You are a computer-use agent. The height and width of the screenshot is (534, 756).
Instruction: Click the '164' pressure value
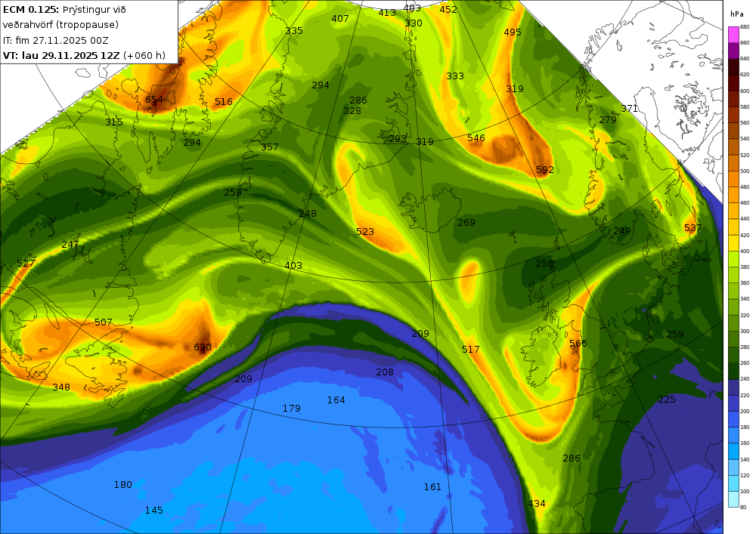(336, 400)
